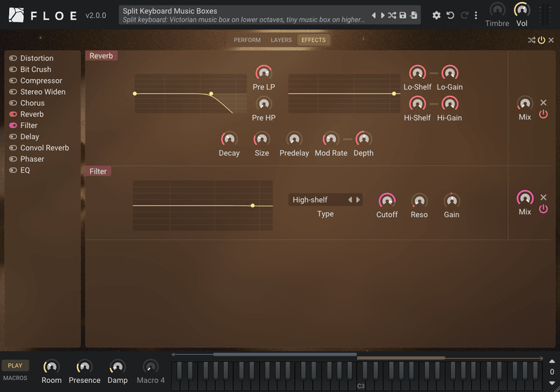Click the undo icon in top bar
560x392 pixels.
(450, 15)
